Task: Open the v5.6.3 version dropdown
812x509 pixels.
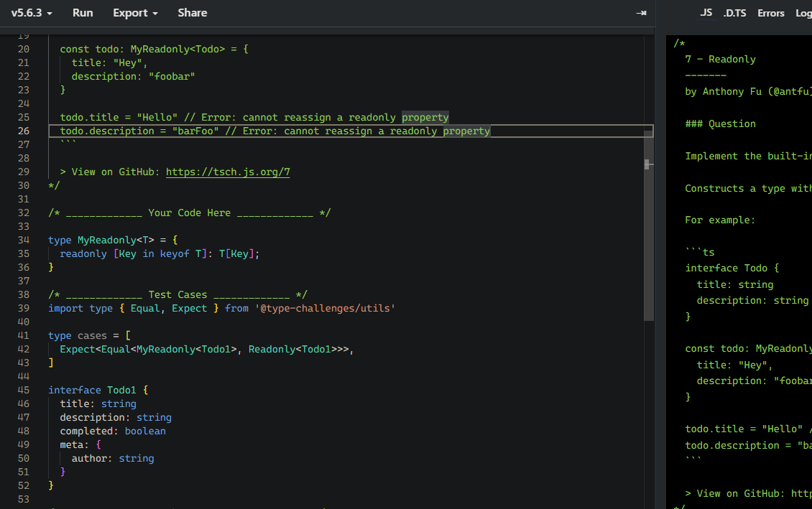Action: [31, 13]
